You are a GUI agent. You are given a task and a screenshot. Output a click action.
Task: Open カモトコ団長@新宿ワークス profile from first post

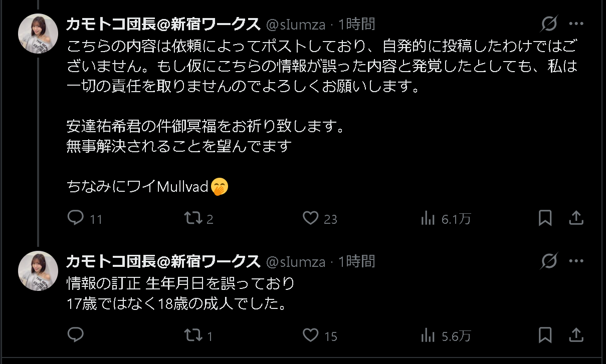click(163, 24)
